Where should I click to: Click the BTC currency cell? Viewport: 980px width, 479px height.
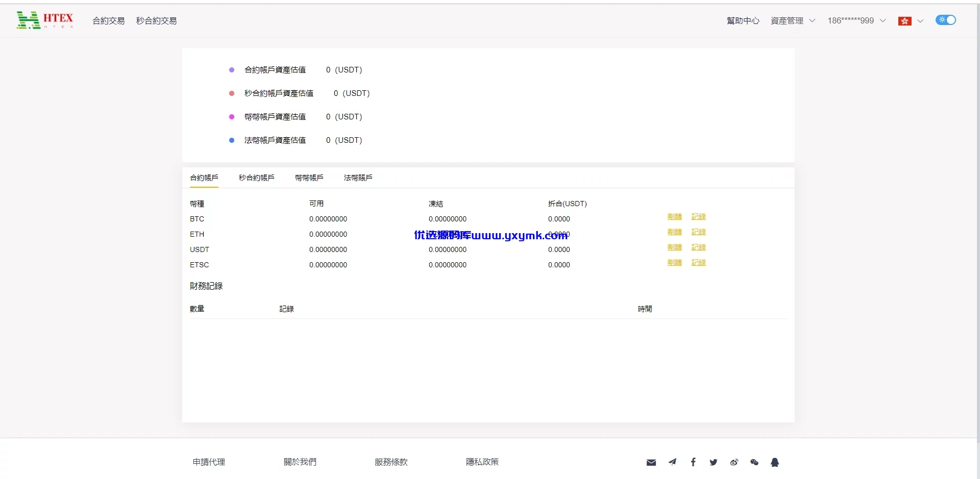pos(197,219)
